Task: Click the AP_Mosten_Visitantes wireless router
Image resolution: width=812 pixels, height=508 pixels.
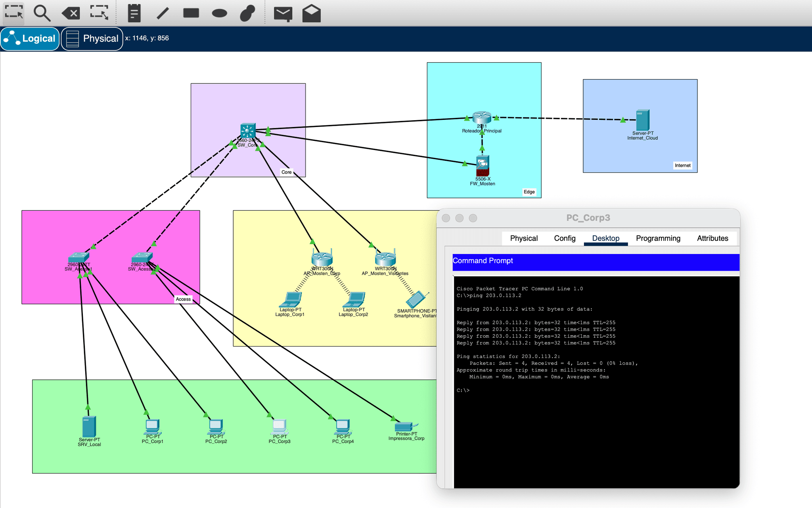Action: point(385,258)
